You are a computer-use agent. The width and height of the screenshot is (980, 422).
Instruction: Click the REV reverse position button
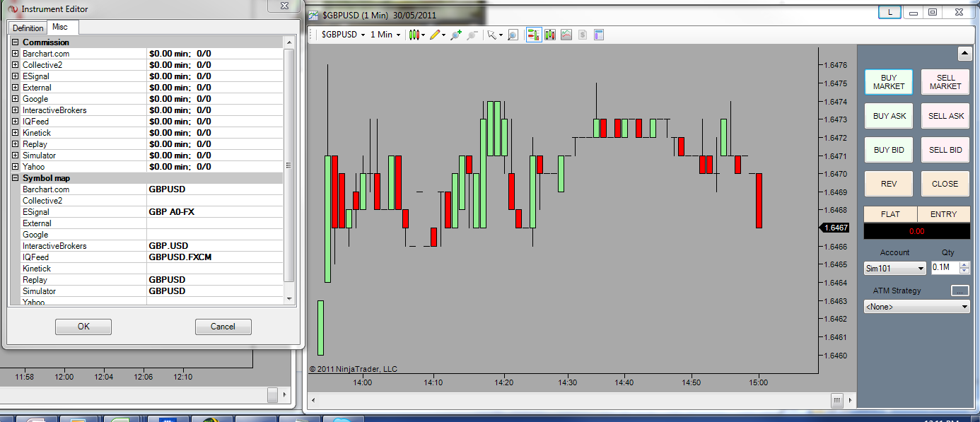coord(889,184)
